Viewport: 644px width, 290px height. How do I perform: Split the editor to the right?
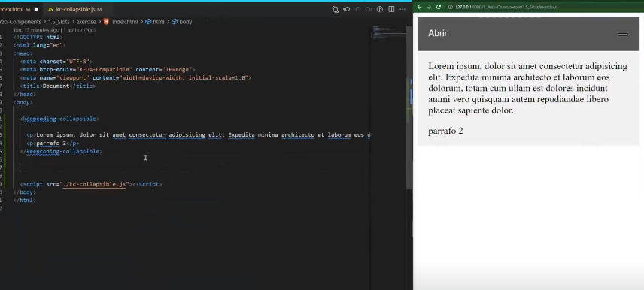click(391, 9)
